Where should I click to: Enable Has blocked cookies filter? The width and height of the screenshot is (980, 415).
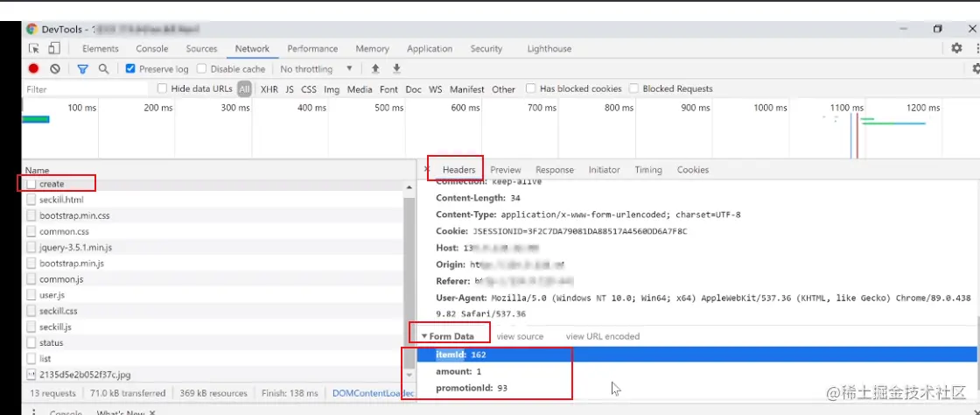pos(530,88)
